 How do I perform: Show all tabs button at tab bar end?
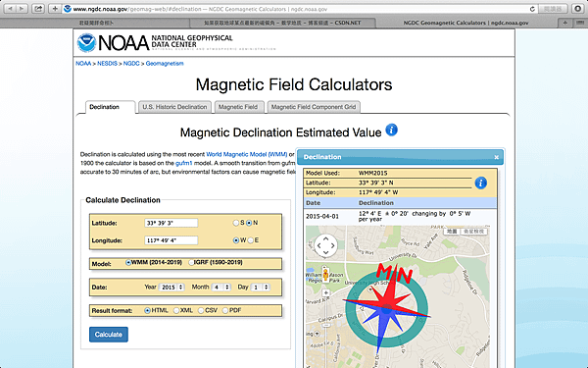pos(579,23)
